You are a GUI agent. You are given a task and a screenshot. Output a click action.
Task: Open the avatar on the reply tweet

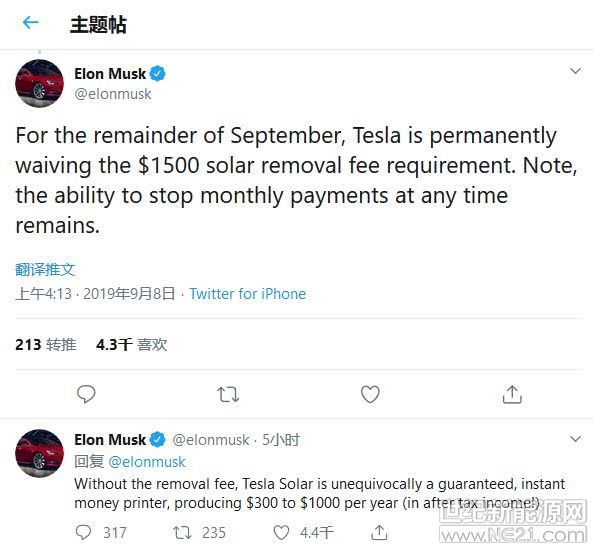[x=39, y=453]
